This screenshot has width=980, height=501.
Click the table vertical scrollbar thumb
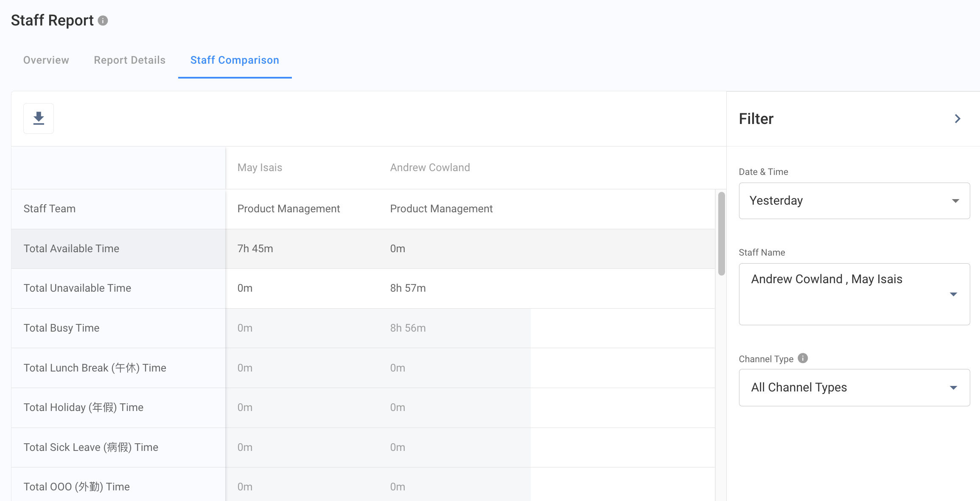coord(721,234)
